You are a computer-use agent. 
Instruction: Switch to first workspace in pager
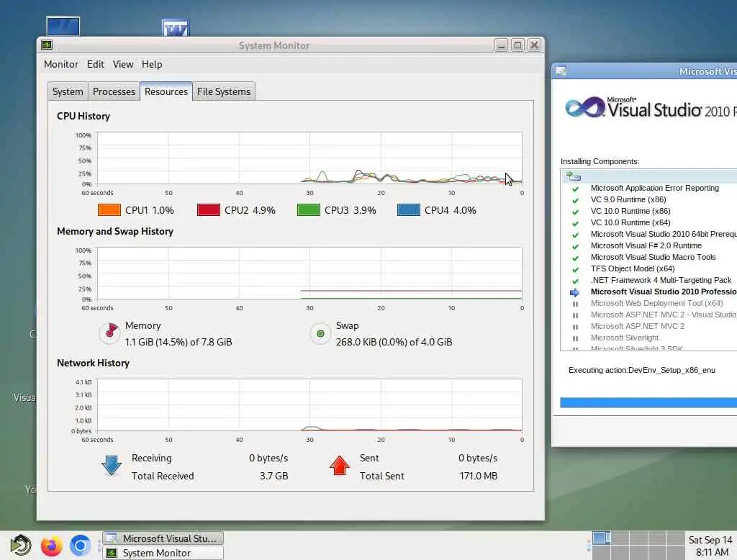coord(602,538)
